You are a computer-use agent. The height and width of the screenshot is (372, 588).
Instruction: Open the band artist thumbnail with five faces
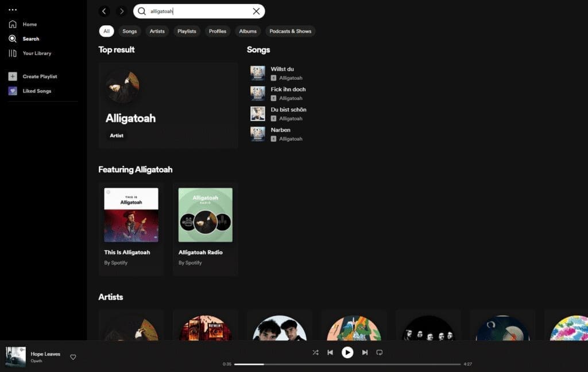(x=428, y=328)
